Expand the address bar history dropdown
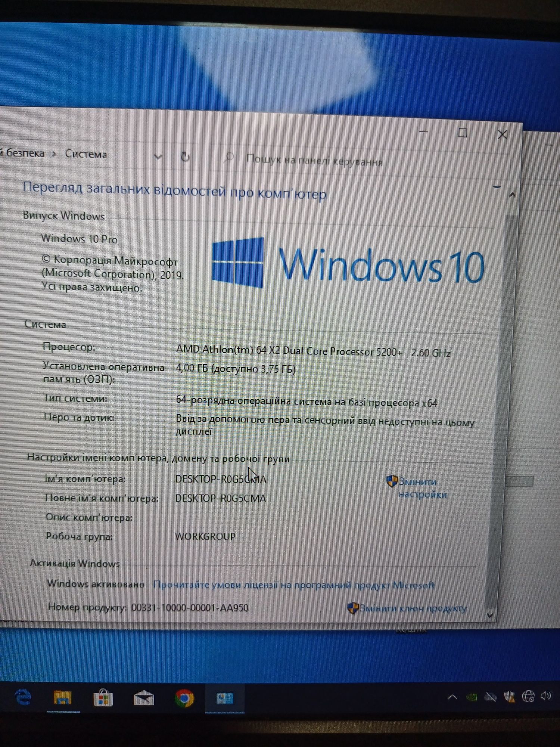 pos(158,156)
